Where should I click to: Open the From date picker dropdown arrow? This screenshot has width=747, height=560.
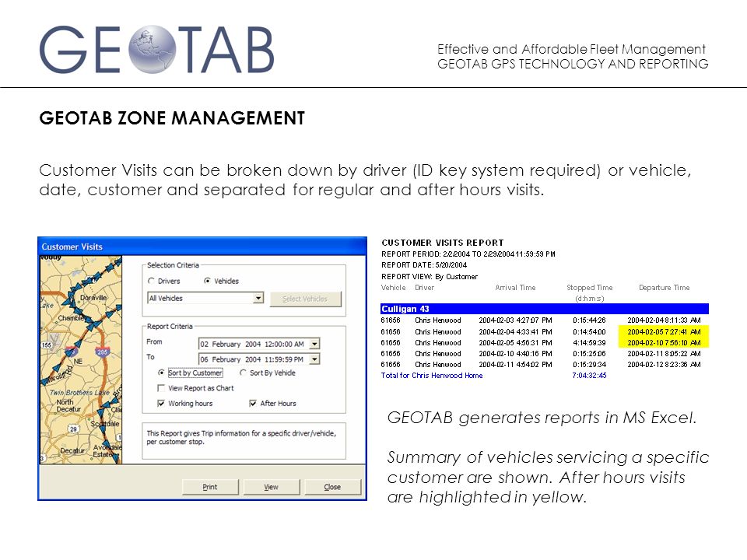pyautogui.click(x=314, y=344)
